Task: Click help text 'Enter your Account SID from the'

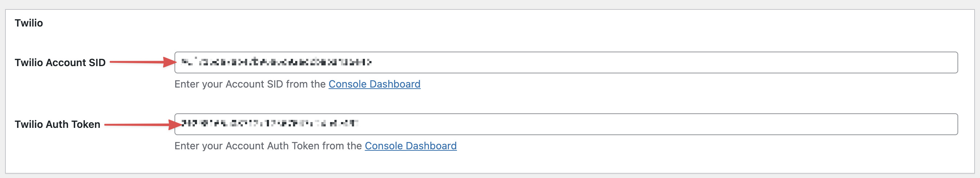Action: click(250, 84)
